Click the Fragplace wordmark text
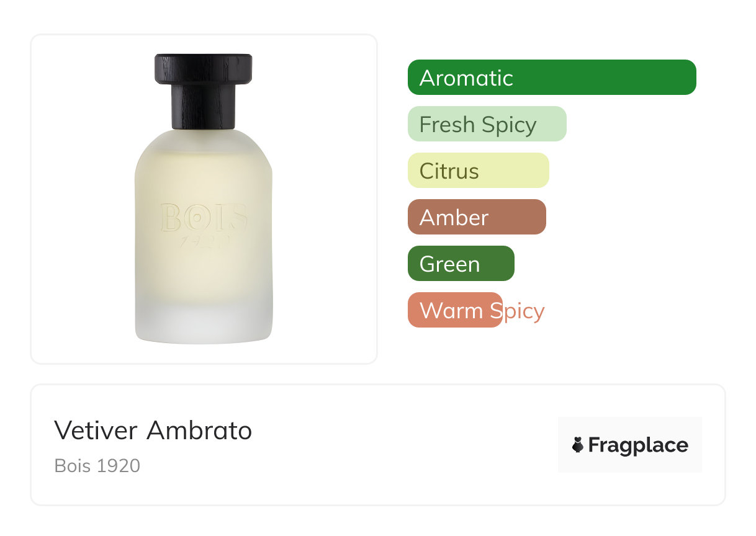Image resolution: width=756 pixels, height=536 pixels. 638,445
